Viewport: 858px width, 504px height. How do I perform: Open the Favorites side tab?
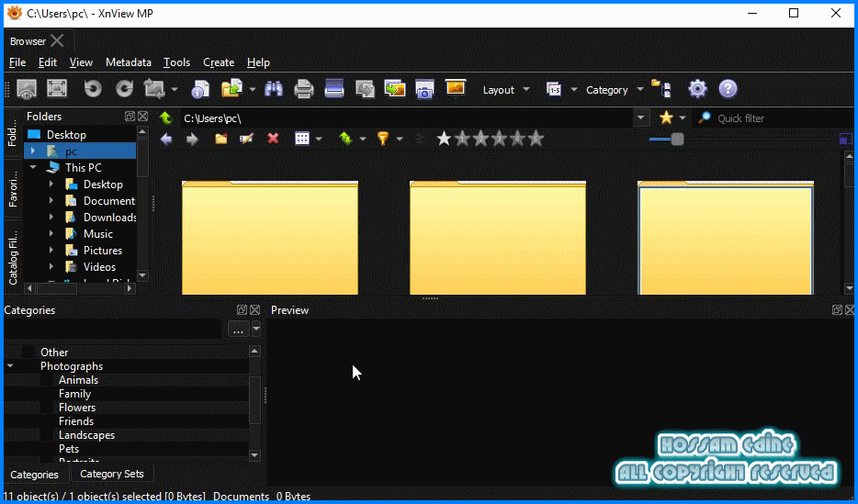[13, 188]
